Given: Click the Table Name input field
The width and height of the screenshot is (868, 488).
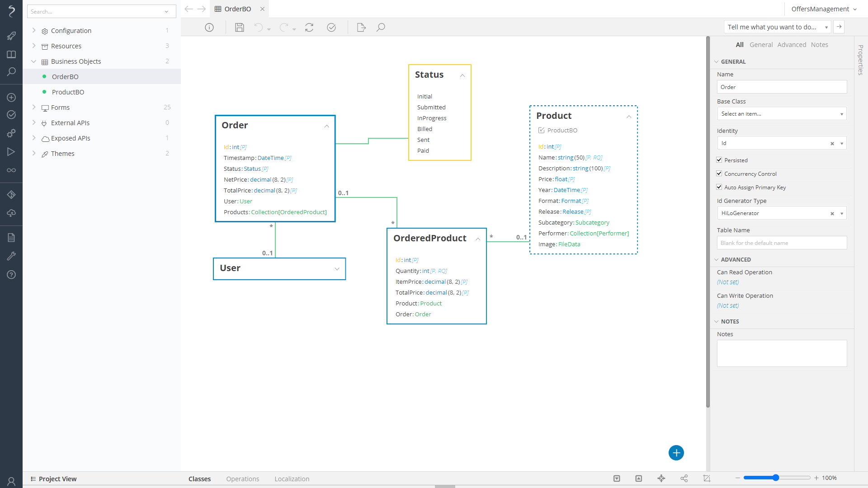Looking at the screenshot, I should point(781,243).
